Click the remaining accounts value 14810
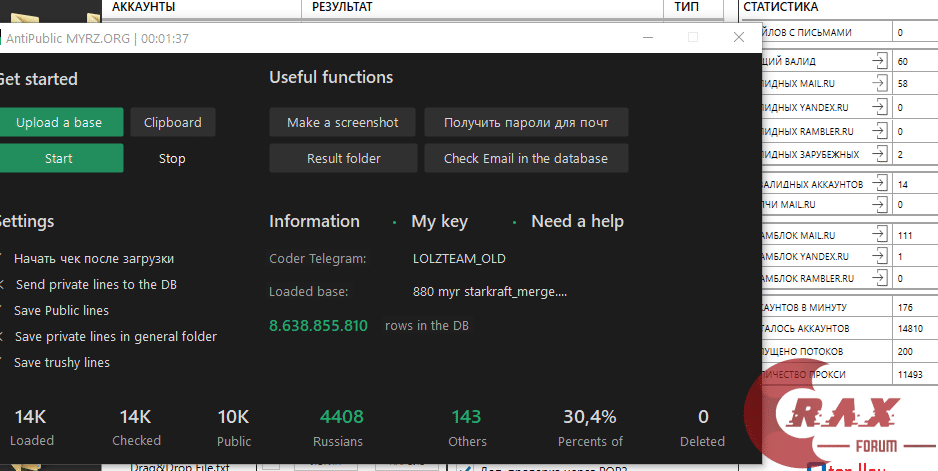The height and width of the screenshot is (471, 938). coord(910,329)
